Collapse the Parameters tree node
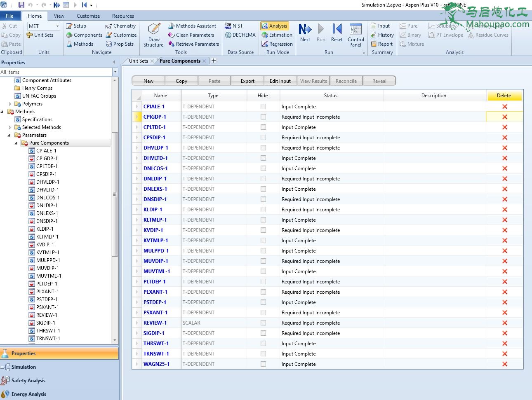Viewport: 532px width, 400px height. click(9, 135)
